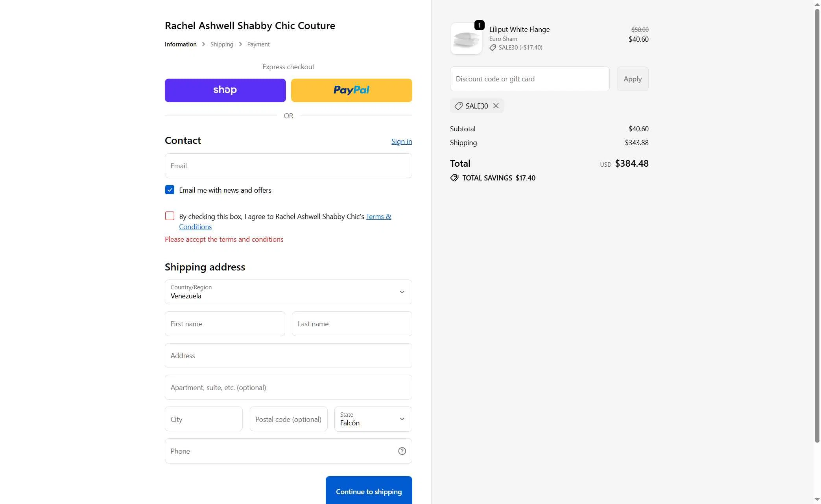The height and width of the screenshot is (504, 821).
Task: Click the item quantity badge
Action: click(479, 25)
